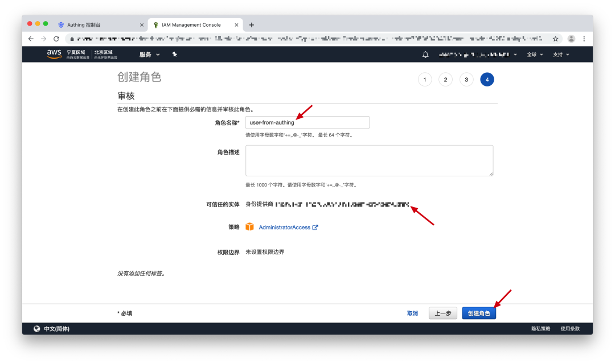Go to step 1 of the wizard

tap(425, 80)
